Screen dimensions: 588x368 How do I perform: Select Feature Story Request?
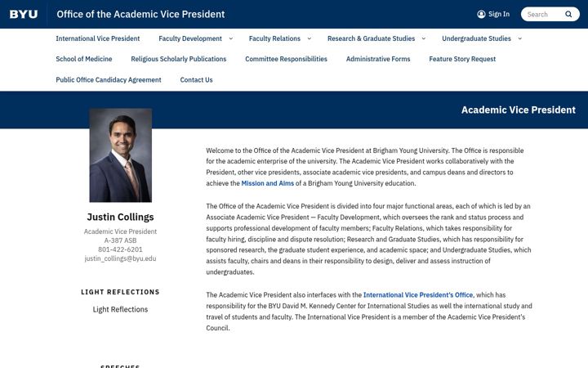pos(462,59)
